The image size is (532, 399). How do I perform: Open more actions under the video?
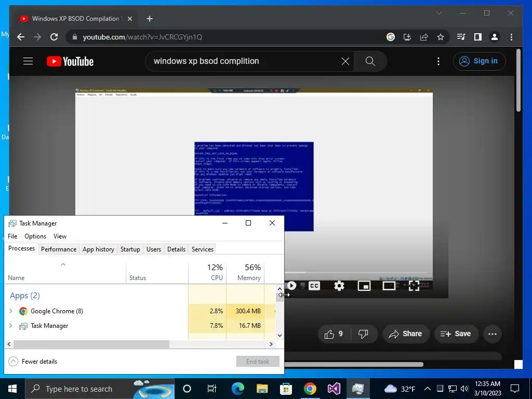click(493, 334)
